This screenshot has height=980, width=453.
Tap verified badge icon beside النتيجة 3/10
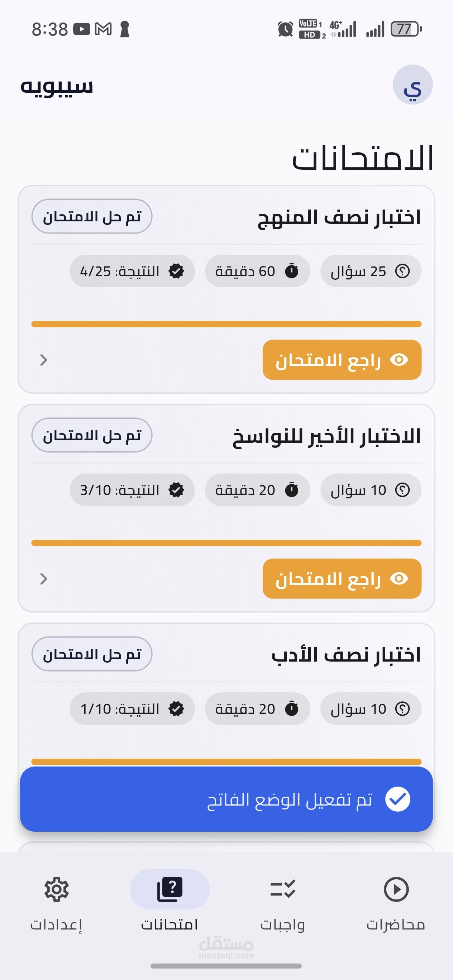click(176, 490)
